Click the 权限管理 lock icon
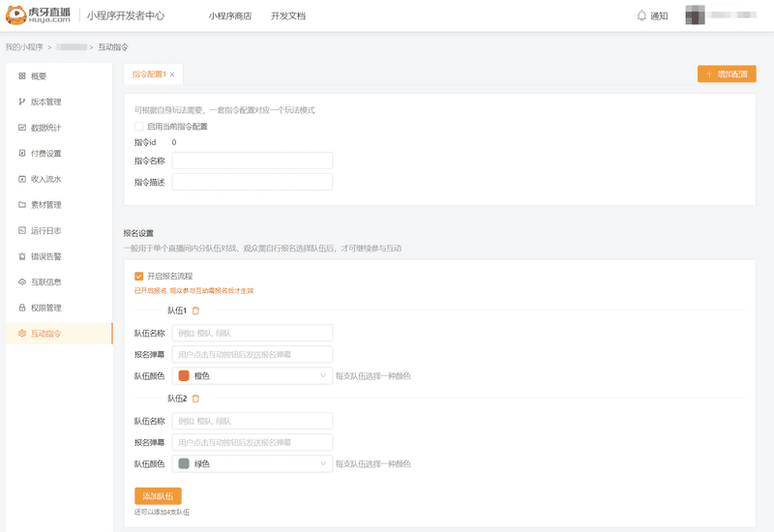 tap(22, 309)
